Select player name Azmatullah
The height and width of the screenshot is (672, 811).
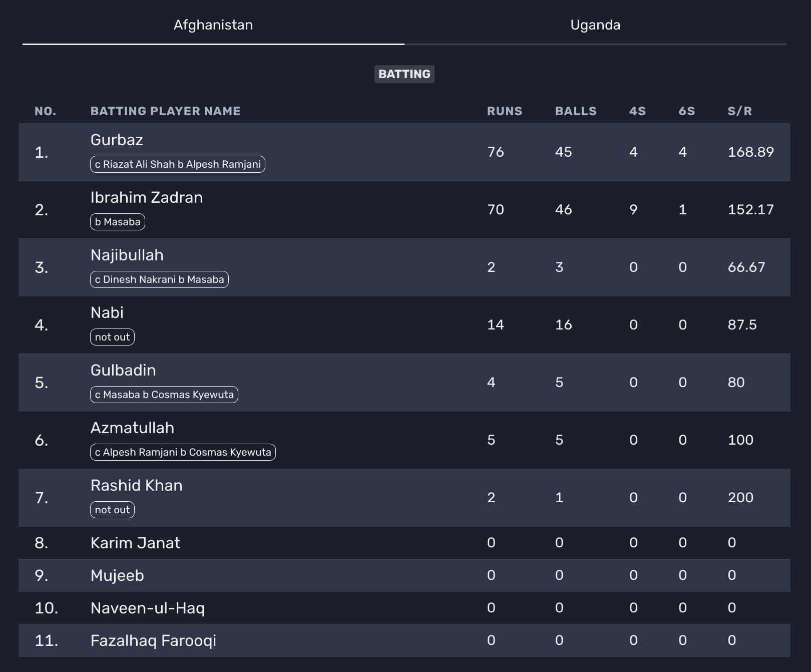point(132,428)
